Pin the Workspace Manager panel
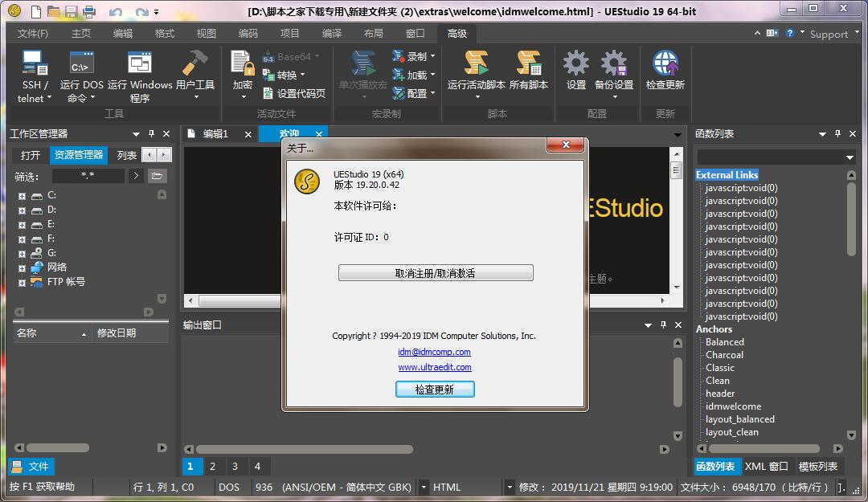The width and height of the screenshot is (868, 502). [151, 134]
